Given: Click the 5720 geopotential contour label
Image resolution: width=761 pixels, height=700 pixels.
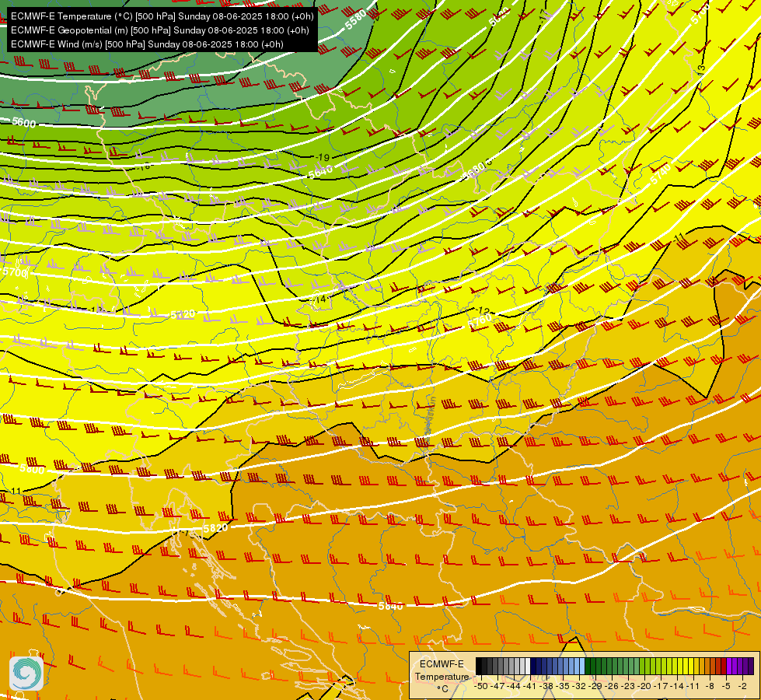Looking at the screenshot, I should [183, 315].
